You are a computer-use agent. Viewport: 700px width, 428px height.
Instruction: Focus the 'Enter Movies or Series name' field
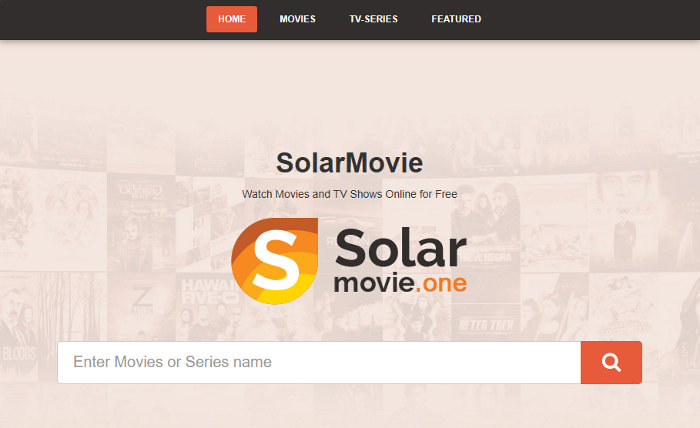click(319, 362)
